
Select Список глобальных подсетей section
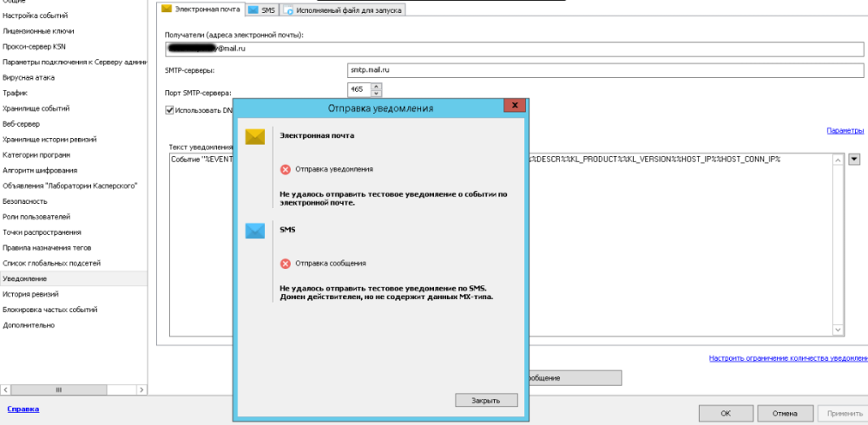click(x=73, y=264)
